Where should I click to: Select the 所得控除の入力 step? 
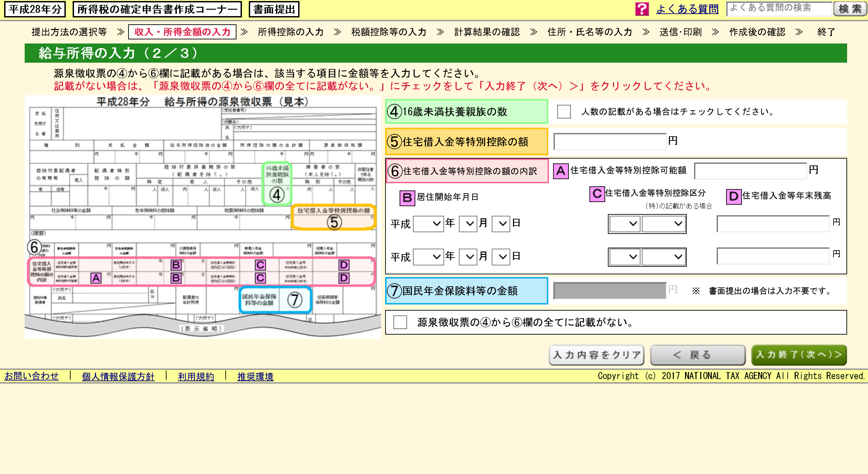point(291,32)
